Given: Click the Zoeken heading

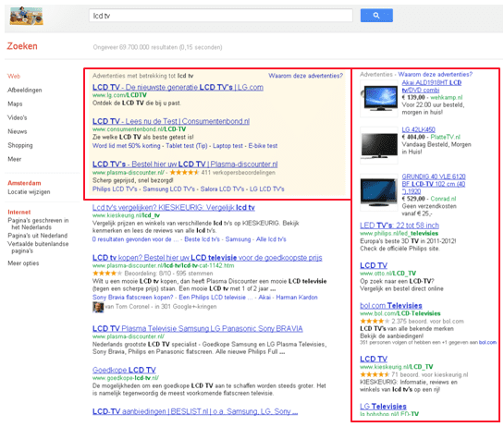Looking at the screenshot, I should (x=22, y=46).
